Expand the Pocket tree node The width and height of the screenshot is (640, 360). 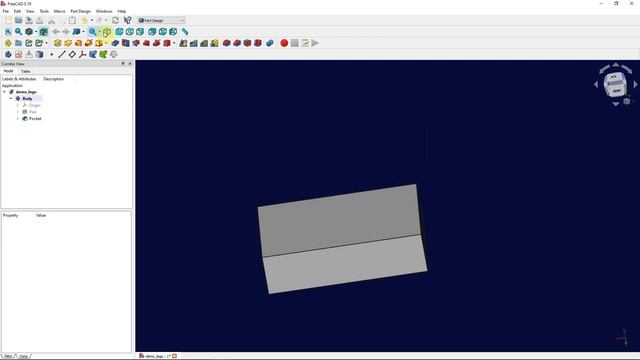[x=18, y=118]
